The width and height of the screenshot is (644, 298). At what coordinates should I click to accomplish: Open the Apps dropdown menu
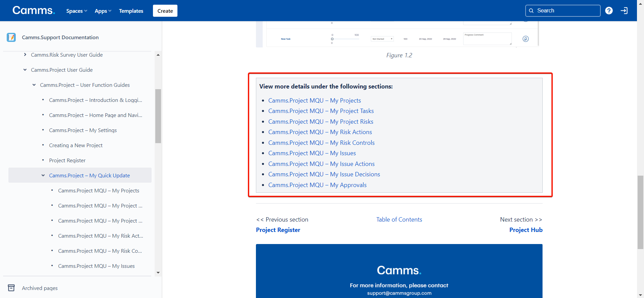(103, 11)
